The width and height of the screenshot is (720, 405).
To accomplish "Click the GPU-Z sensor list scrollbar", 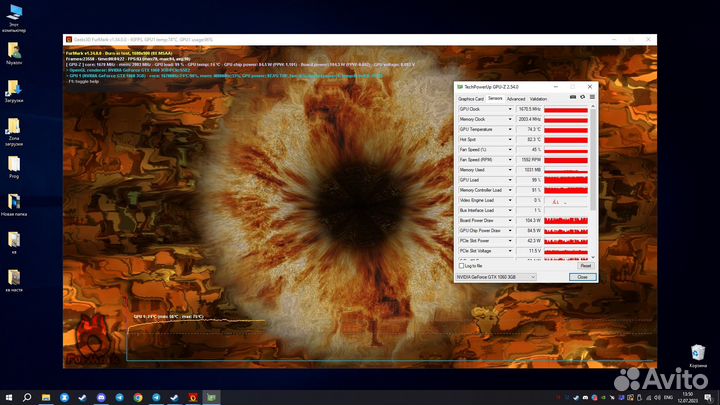I will click(593, 159).
